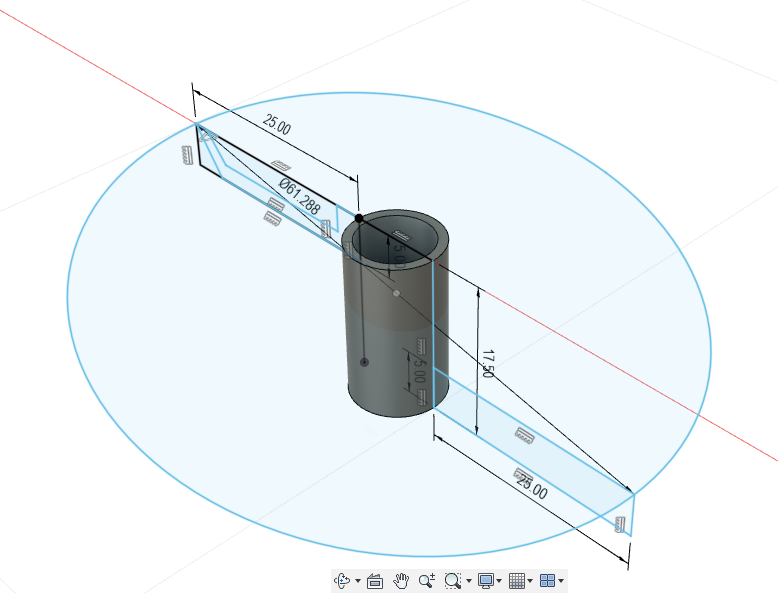Open the Orbit type dropdown arrow

tap(358, 581)
